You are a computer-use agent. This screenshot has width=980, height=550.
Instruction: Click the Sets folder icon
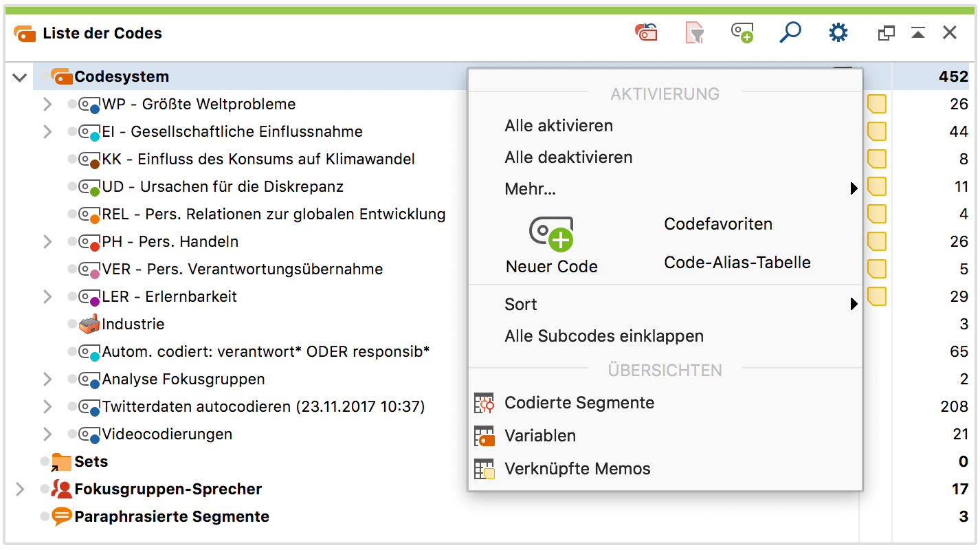tap(61, 462)
